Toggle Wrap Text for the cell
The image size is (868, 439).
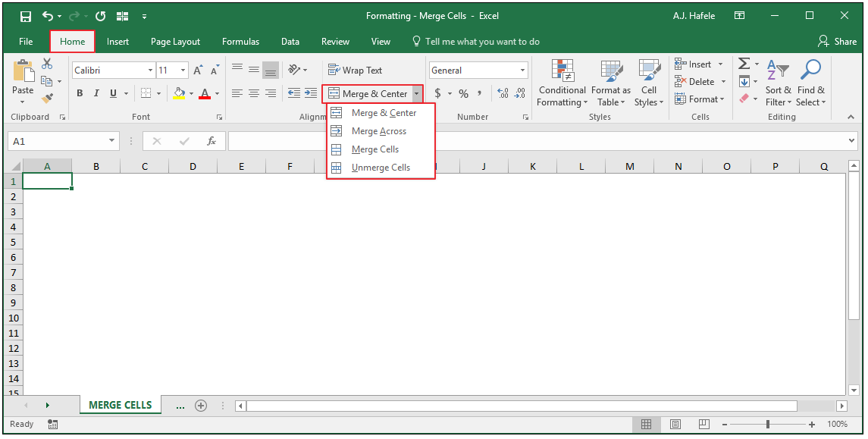click(x=355, y=71)
